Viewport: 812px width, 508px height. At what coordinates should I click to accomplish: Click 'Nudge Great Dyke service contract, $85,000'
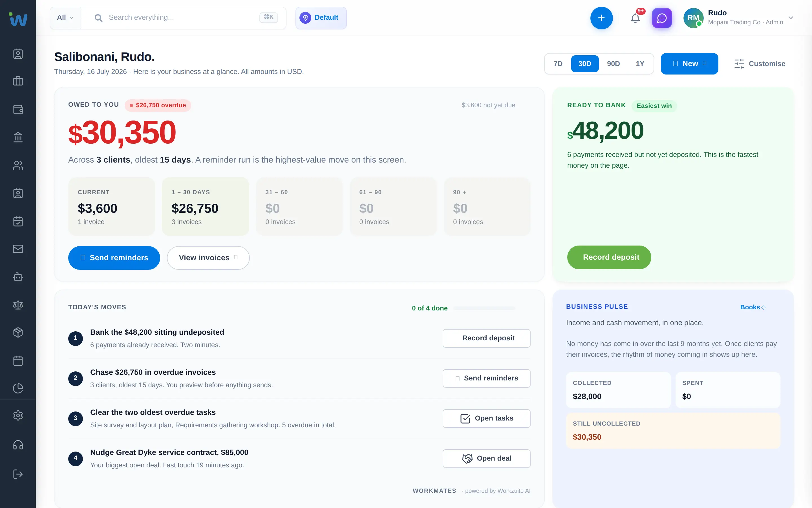169,452
